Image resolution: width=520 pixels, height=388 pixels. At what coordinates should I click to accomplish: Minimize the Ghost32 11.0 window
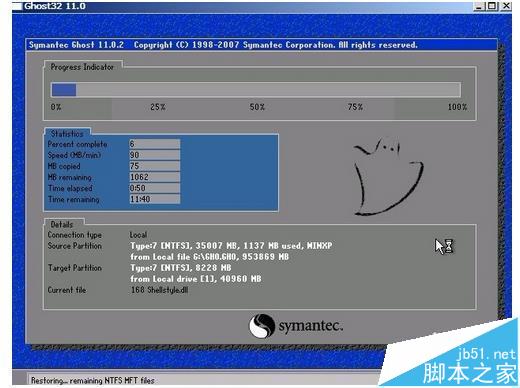pyautogui.click(x=479, y=6)
